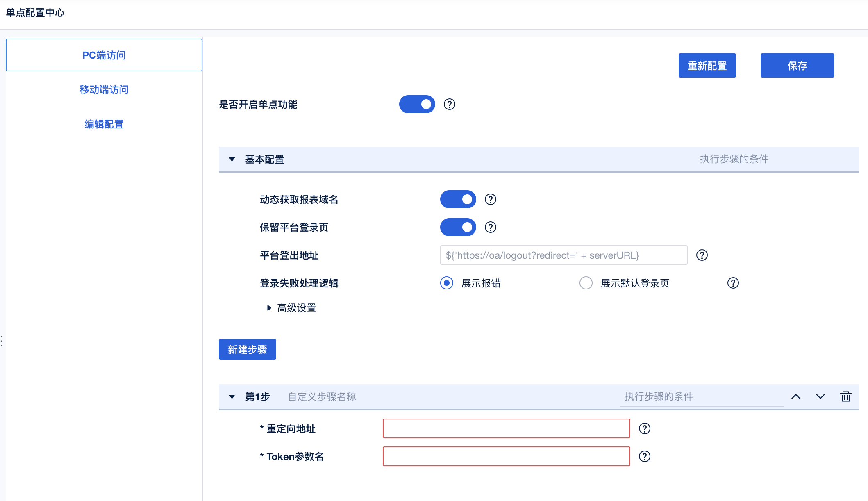
Task: Move step 1 up with arrow
Action: pos(796,396)
